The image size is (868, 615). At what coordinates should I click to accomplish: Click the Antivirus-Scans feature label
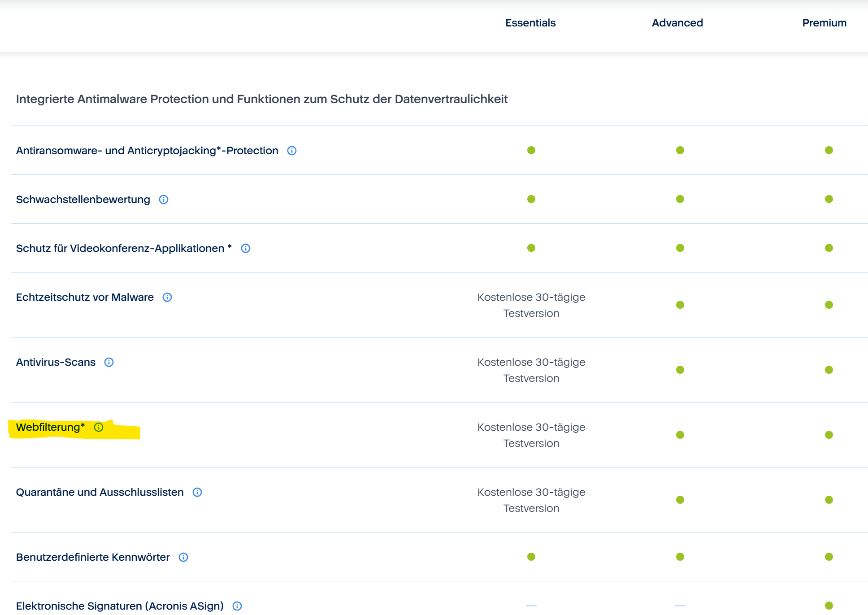tap(56, 362)
